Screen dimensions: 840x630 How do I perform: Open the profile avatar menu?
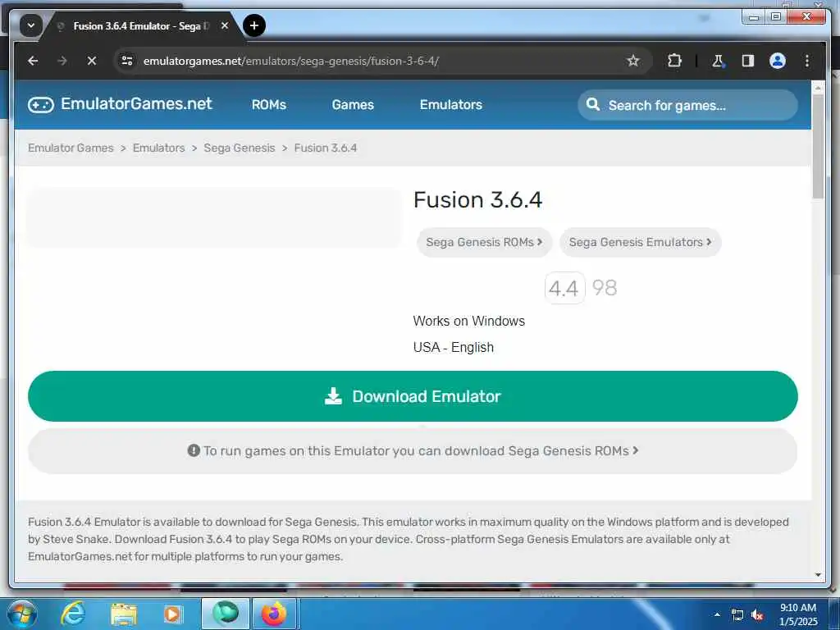[778, 61]
